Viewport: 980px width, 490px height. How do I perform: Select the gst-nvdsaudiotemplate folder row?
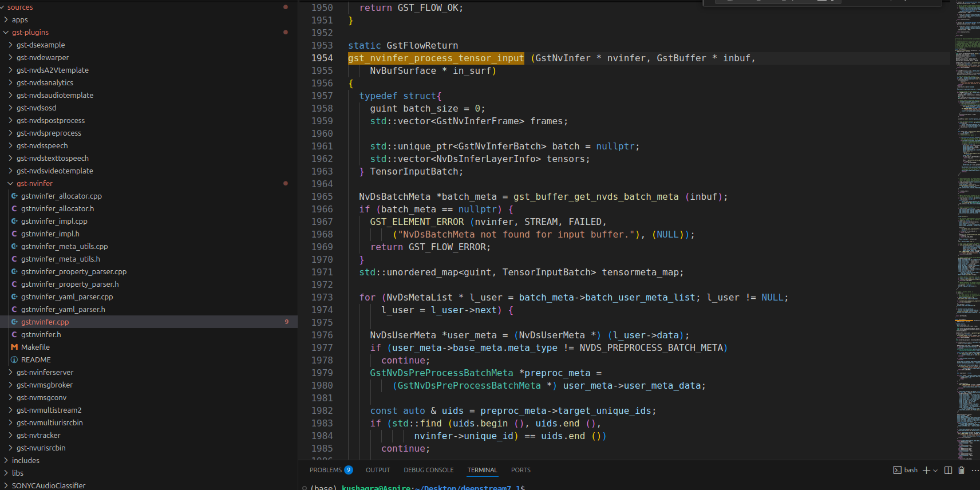coord(149,95)
